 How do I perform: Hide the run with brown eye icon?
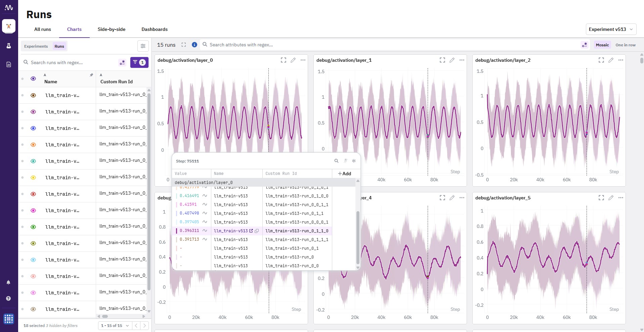33,95
